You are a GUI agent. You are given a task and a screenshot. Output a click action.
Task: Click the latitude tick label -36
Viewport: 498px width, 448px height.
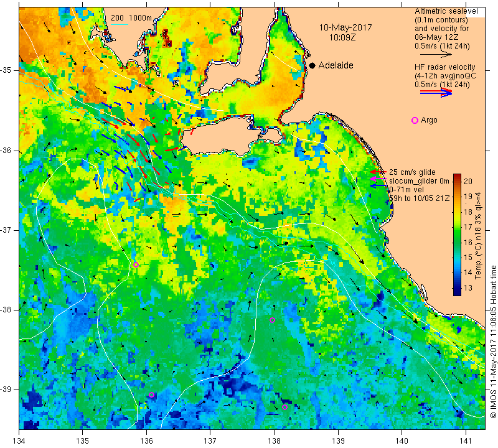6,150
